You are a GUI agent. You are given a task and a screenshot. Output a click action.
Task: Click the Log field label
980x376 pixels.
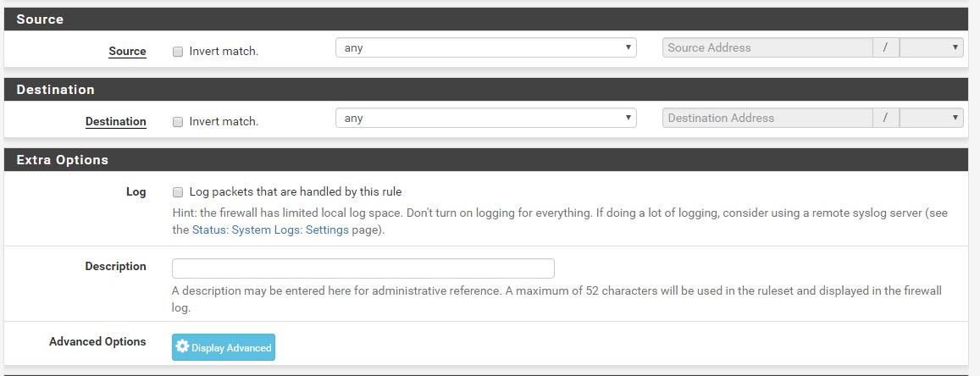click(x=136, y=191)
